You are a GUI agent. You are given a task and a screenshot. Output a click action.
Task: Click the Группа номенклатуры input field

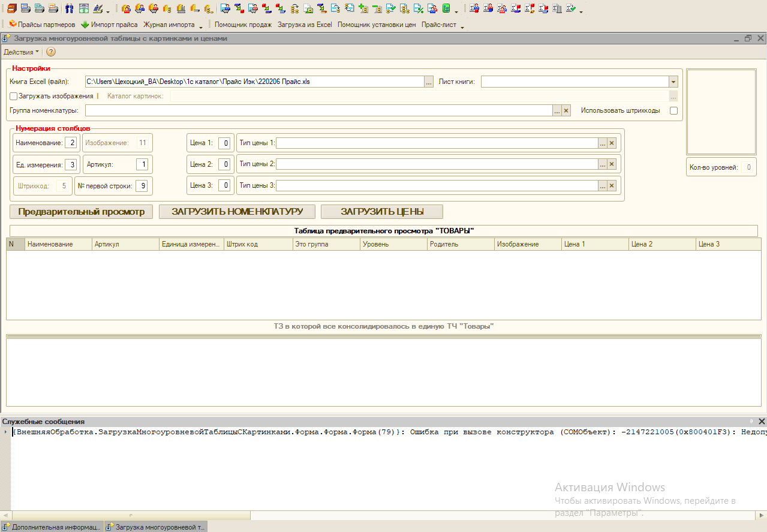click(319, 110)
